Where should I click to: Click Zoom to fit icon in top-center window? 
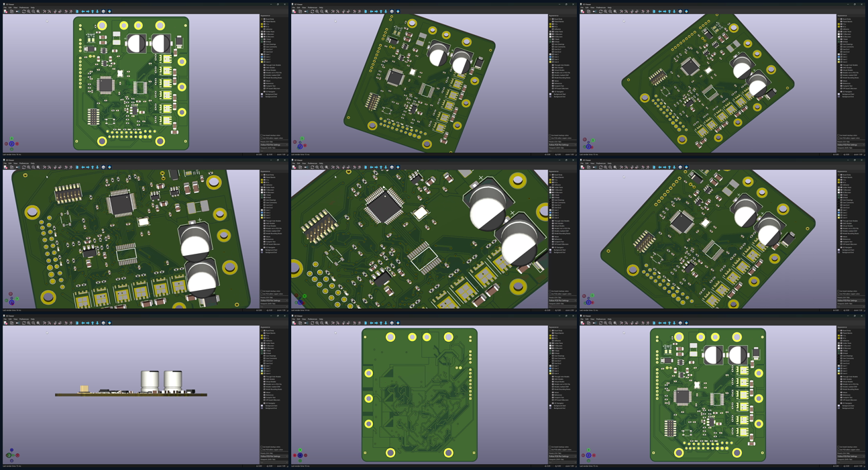(327, 11)
